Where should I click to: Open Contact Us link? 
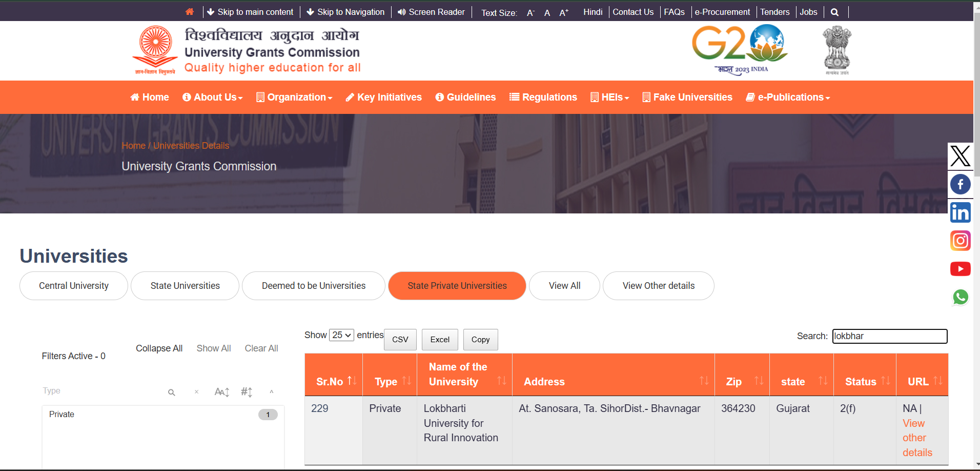633,12
